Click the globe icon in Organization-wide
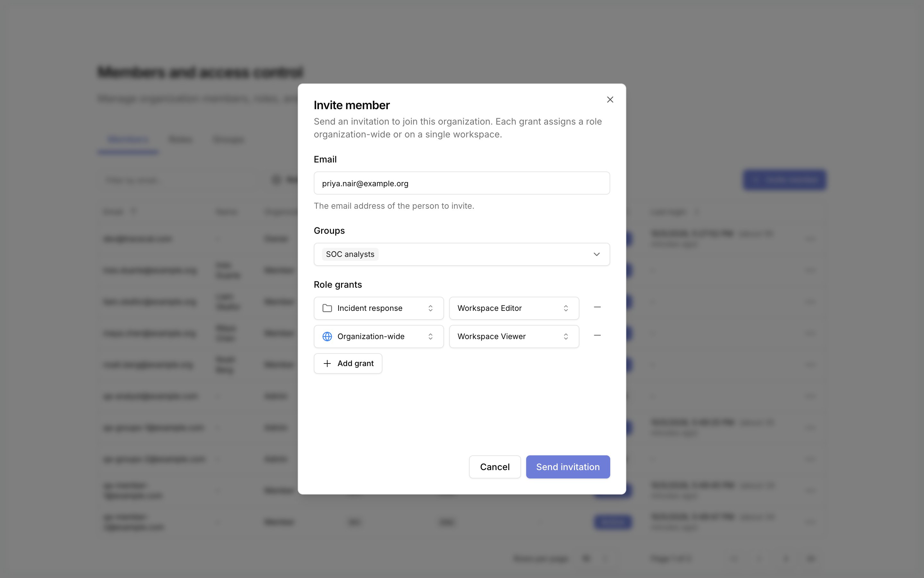Viewport: 924px width, 578px height. (327, 337)
